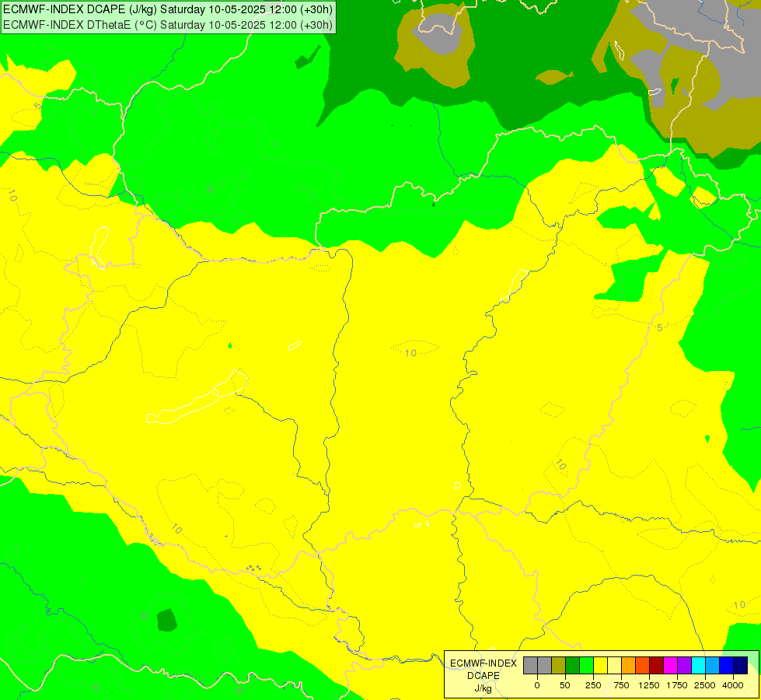Click legend label '4000'

(733, 685)
